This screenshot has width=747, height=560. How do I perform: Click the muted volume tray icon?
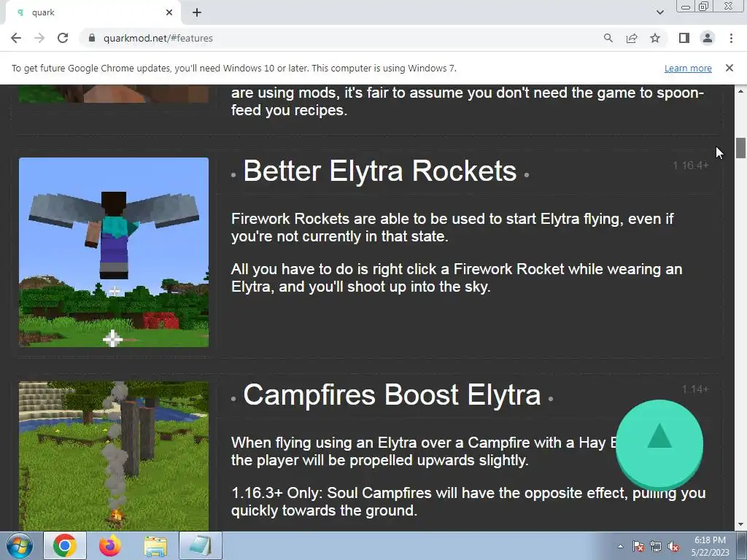[673, 546]
